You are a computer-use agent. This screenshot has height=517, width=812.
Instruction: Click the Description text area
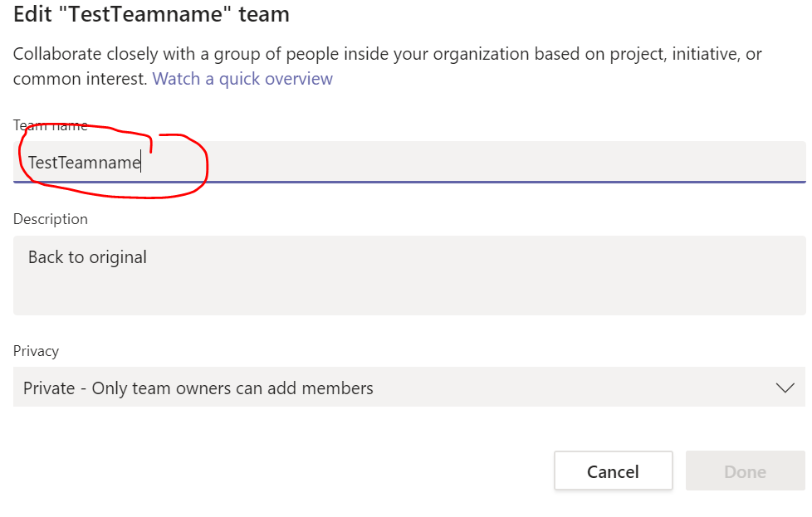[409, 276]
